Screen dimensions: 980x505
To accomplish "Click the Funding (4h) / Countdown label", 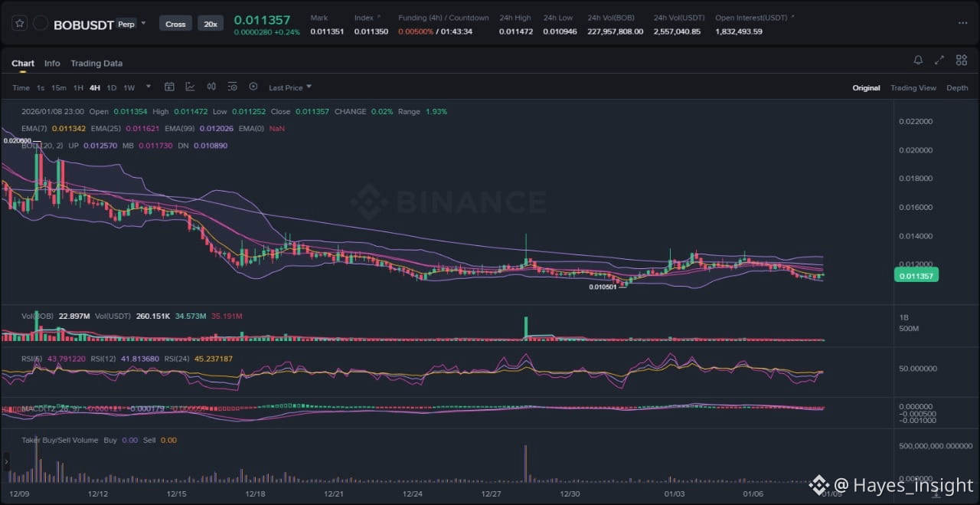I will click(x=443, y=18).
